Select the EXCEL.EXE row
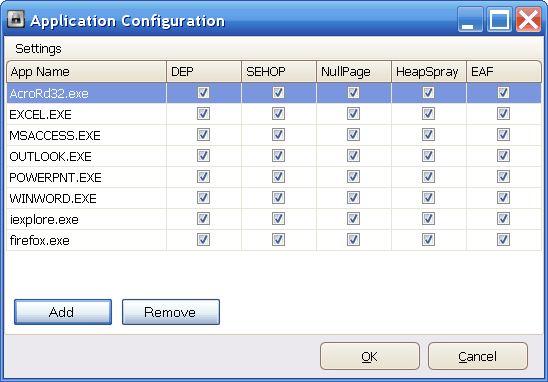Screen dimensions: 548x382 point(274,114)
